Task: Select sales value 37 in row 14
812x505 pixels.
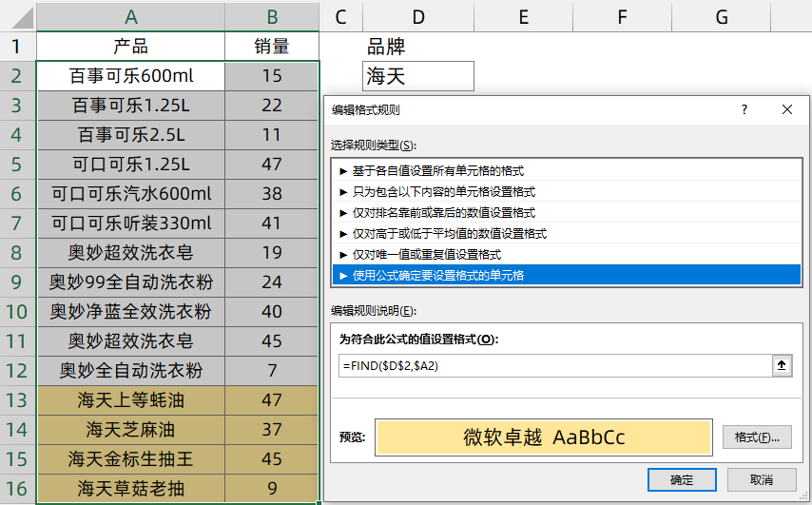Action: pos(272,430)
